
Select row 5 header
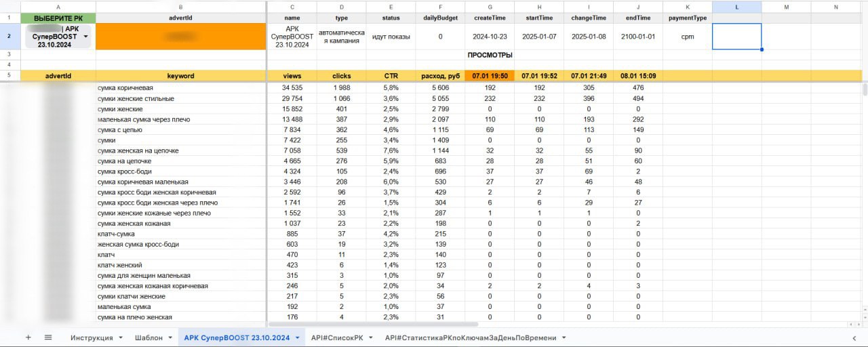(x=9, y=76)
